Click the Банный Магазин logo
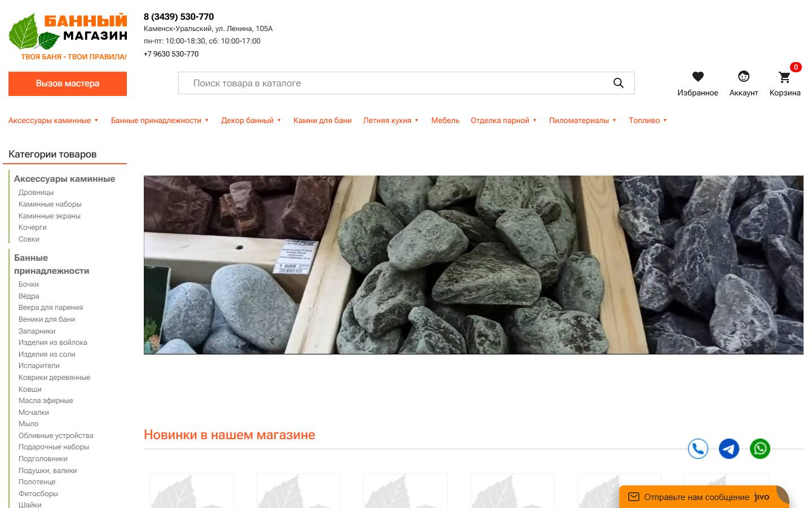Viewport: 812px width, 508px height. click(x=68, y=37)
